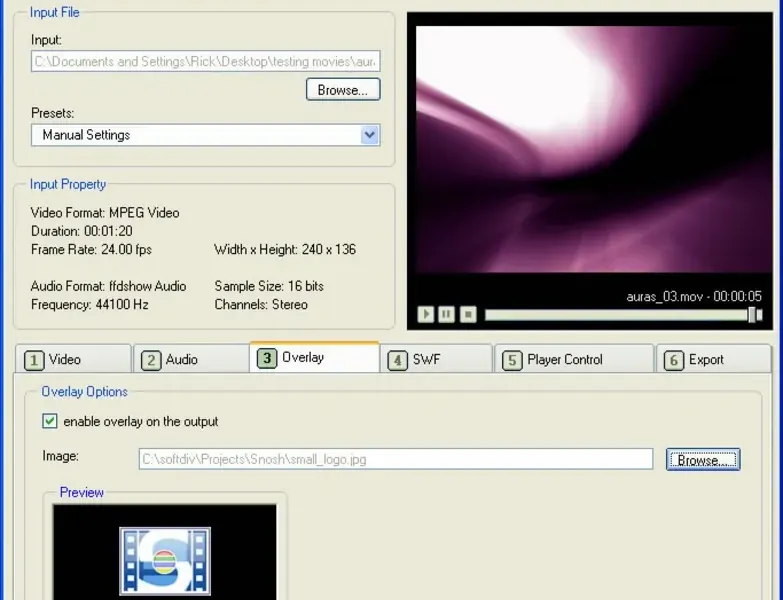Image resolution: width=783 pixels, height=600 pixels.
Task: Click 'Audio Format: ffdshow Audio' text
Action: point(108,286)
